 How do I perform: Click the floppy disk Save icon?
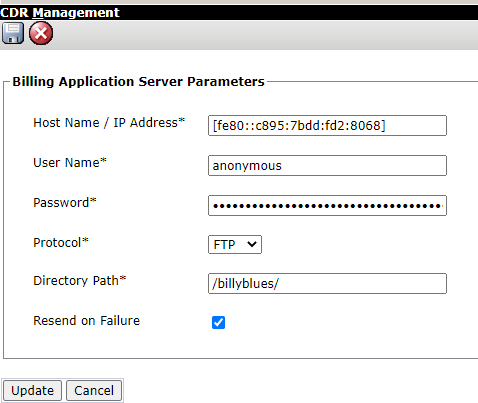coord(13,33)
